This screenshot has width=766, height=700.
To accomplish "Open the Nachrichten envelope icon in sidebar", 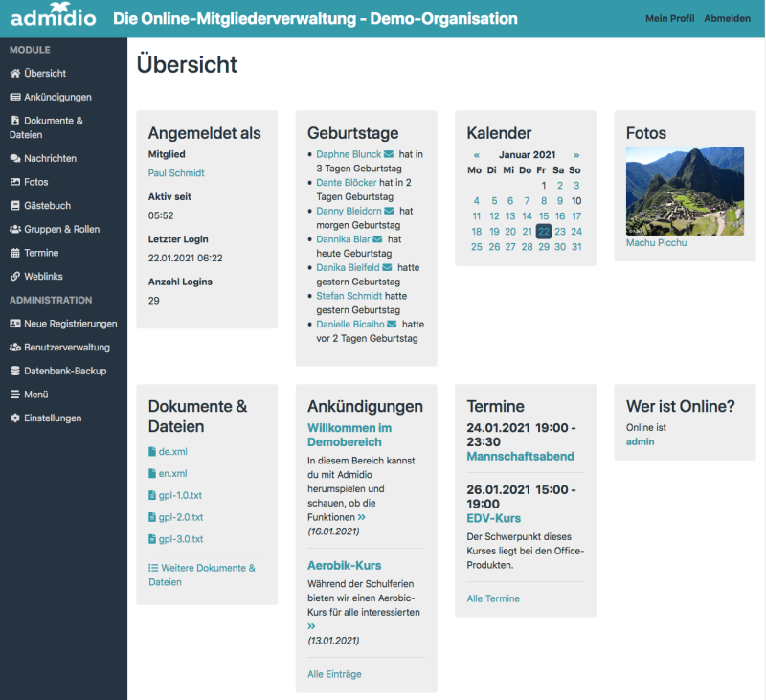I will coord(13,158).
